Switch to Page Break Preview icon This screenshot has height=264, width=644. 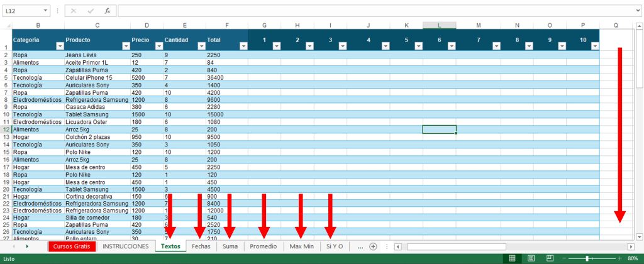click(x=551, y=258)
